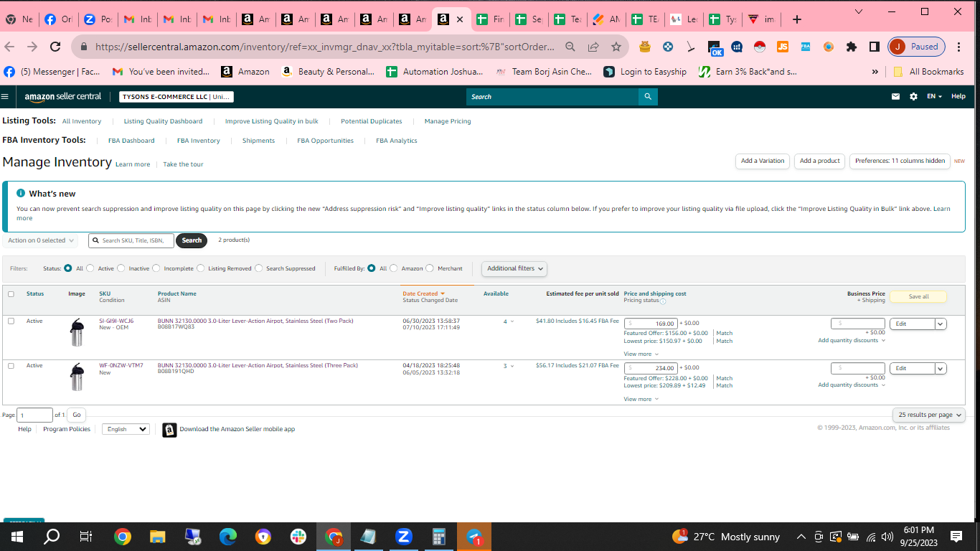980x551 pixels.
Task: Click the Add a product button
Action: (819, 161)
